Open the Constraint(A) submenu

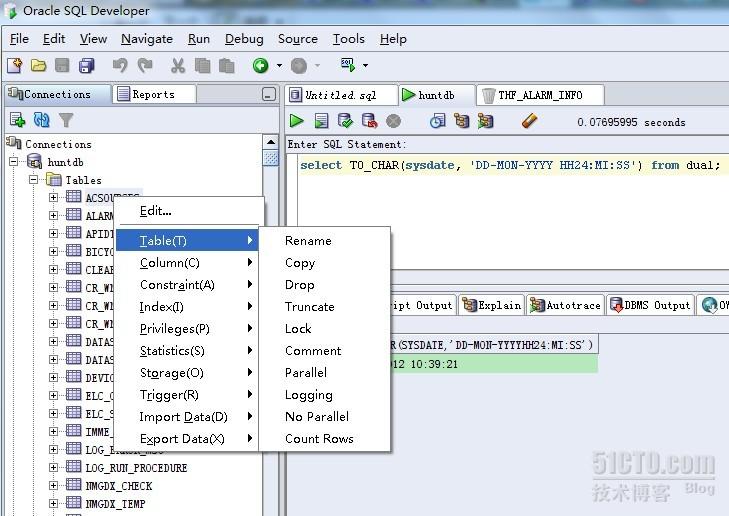187,284
